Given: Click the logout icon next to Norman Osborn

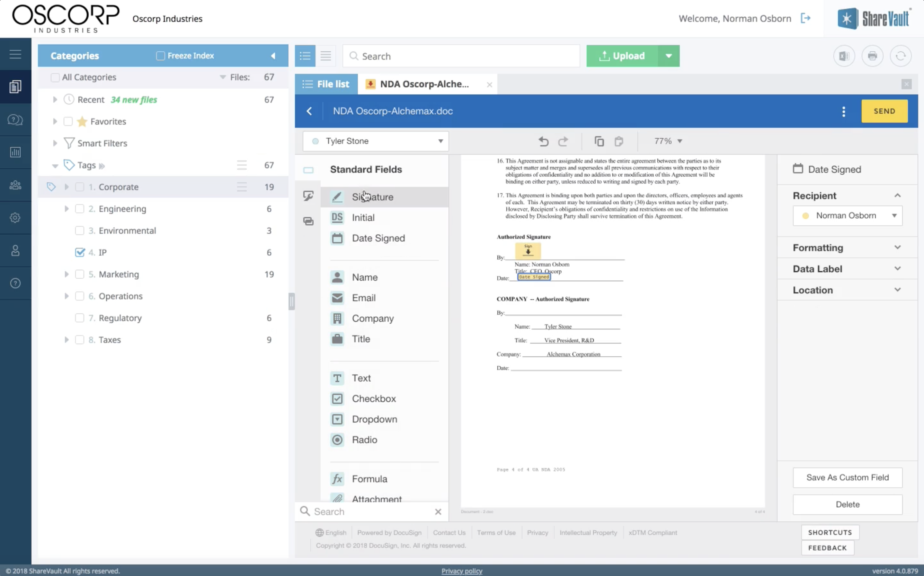Looking at the screenshot, I should 805,18.
